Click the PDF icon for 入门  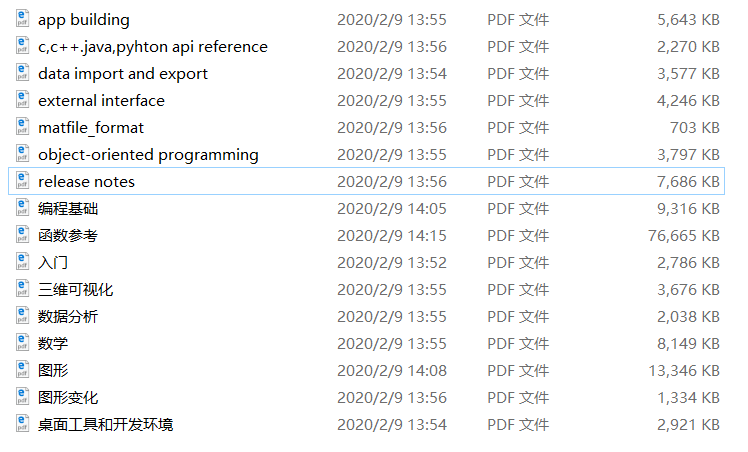click(23, 262)
